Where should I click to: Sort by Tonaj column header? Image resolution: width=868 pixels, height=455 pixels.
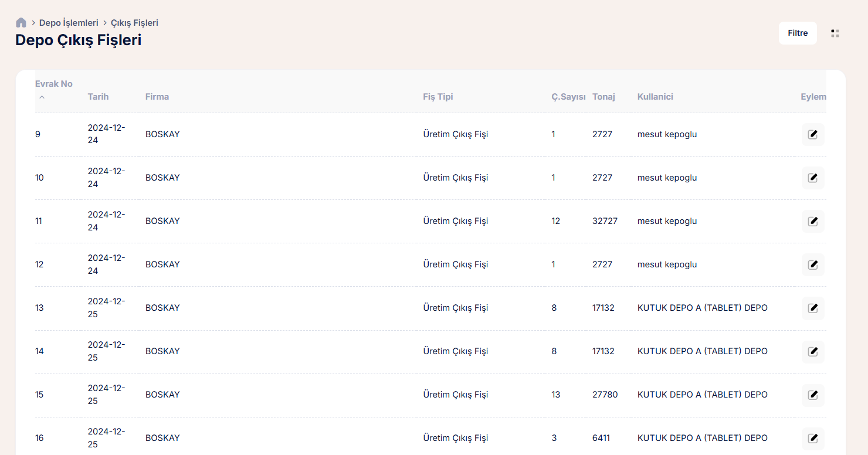603,97
